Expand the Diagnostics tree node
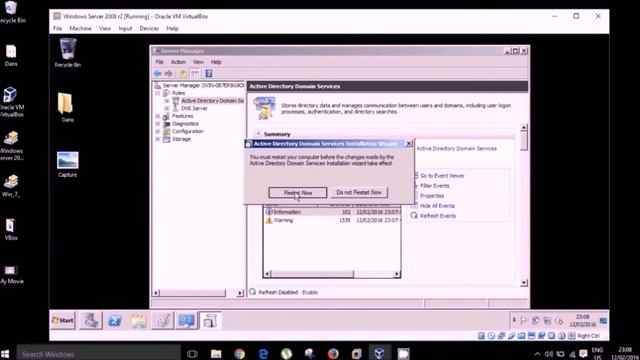 point(158,124)
